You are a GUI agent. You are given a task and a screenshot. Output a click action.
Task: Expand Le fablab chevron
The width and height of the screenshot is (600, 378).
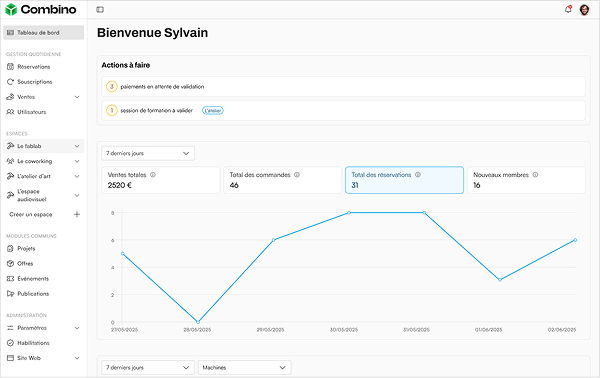[77, 146]
